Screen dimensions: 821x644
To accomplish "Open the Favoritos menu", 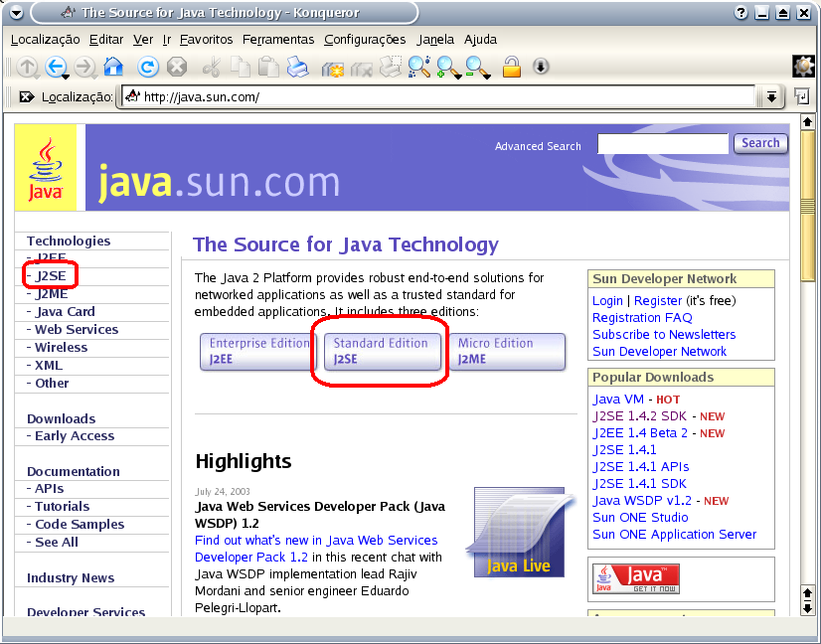I will tap(207, 40).
